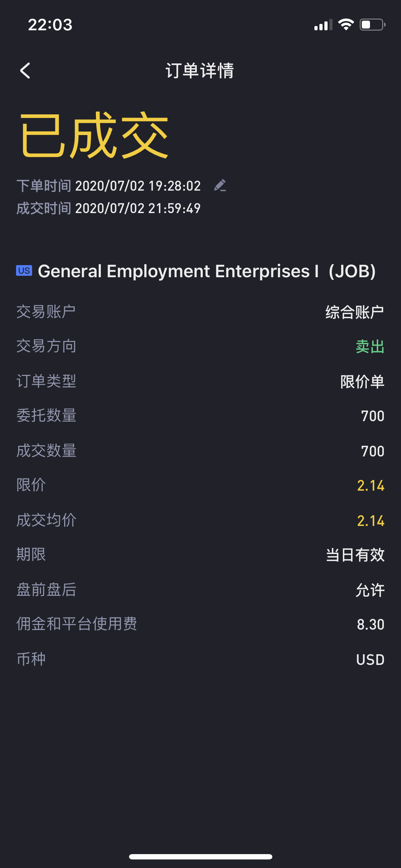Tap the 订单详情 page title
This screenshot has height=868, width=401.
pyautogui.click(x=200, y=71)
